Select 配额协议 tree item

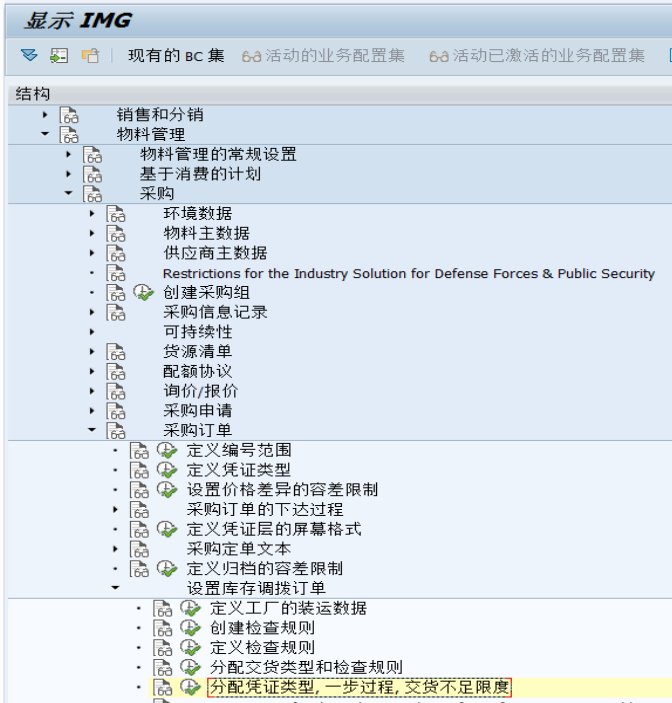click(x=198, y=371)
